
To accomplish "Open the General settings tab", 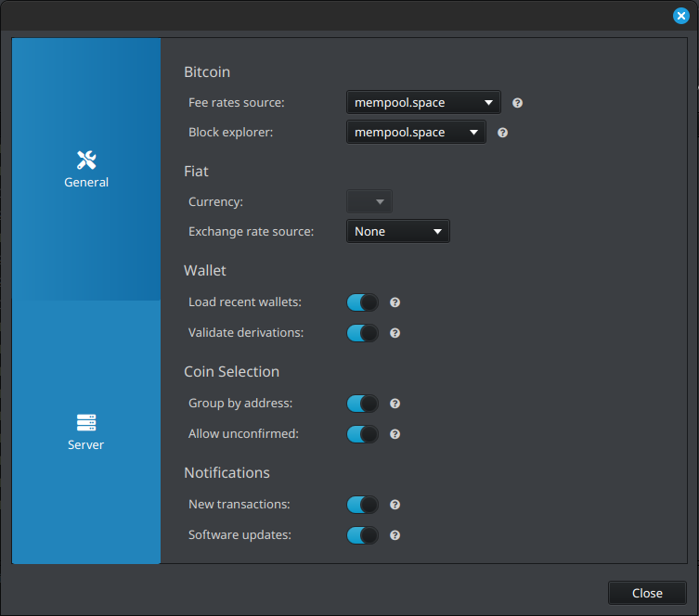I will [x=86, y=169].
